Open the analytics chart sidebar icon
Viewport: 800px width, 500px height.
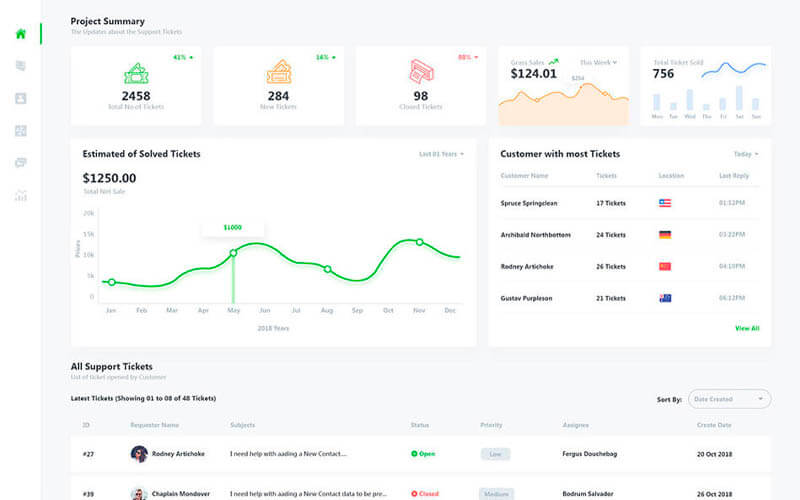coord(20,195)
